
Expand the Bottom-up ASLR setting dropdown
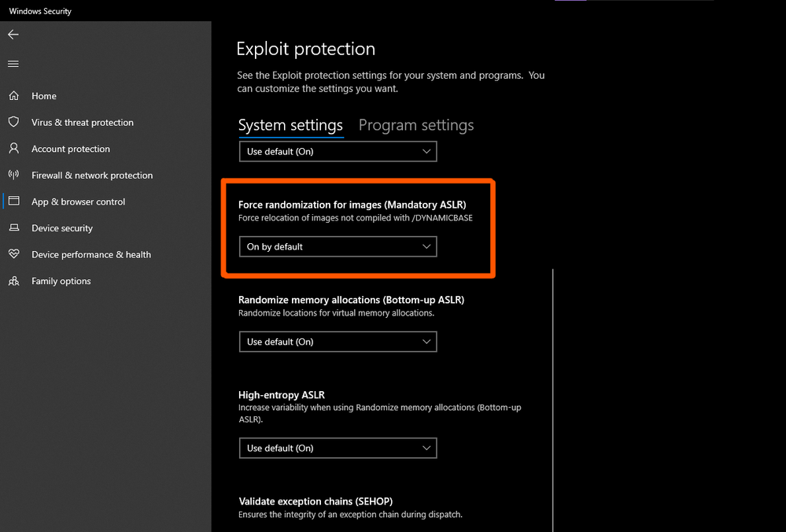[338, 342]
